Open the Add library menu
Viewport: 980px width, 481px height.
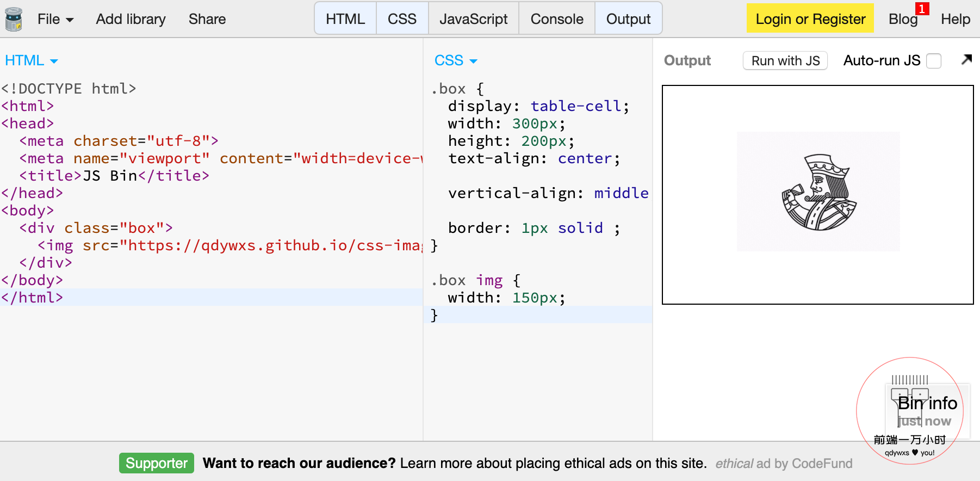[x=131, y=19]
